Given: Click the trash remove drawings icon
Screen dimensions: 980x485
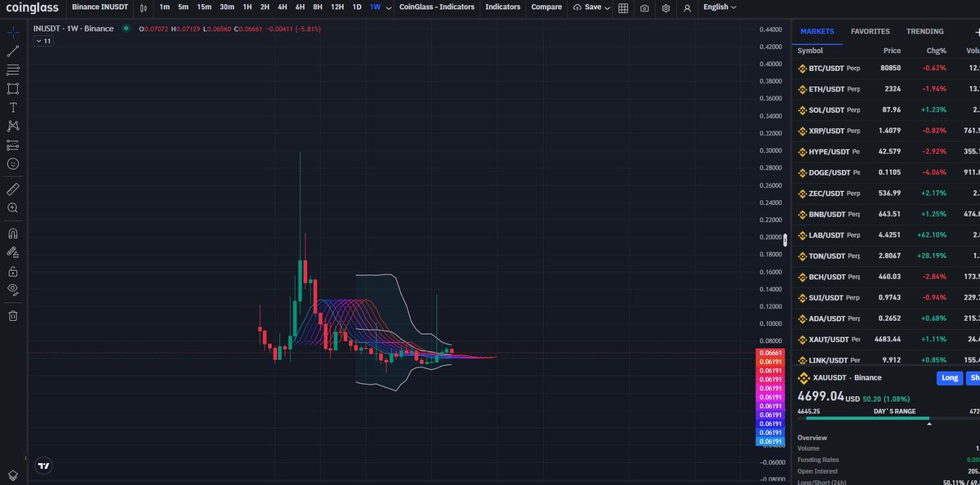Looking at the screenshot, I should click(x=12, y=315).
